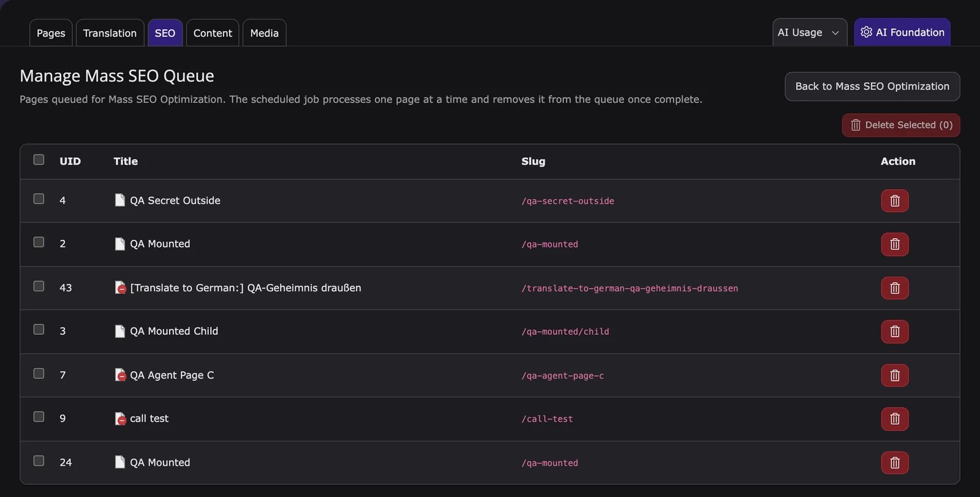Image resolution: width=980 pixels, height=497 pixels.
Task: Click the call test title text
Action: [x=149, y=419]
